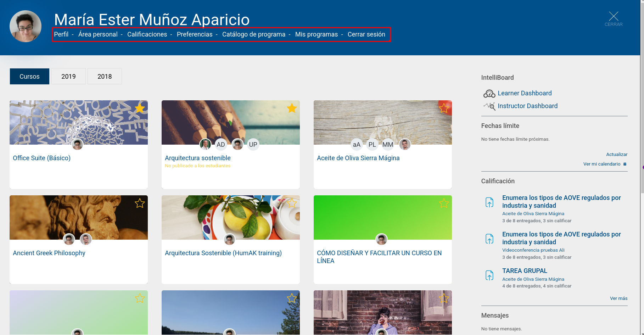644x335 pixels.
Task: Click upload icon beside first Enumera AOVE assignment
Action: click(x=489, y=202)
